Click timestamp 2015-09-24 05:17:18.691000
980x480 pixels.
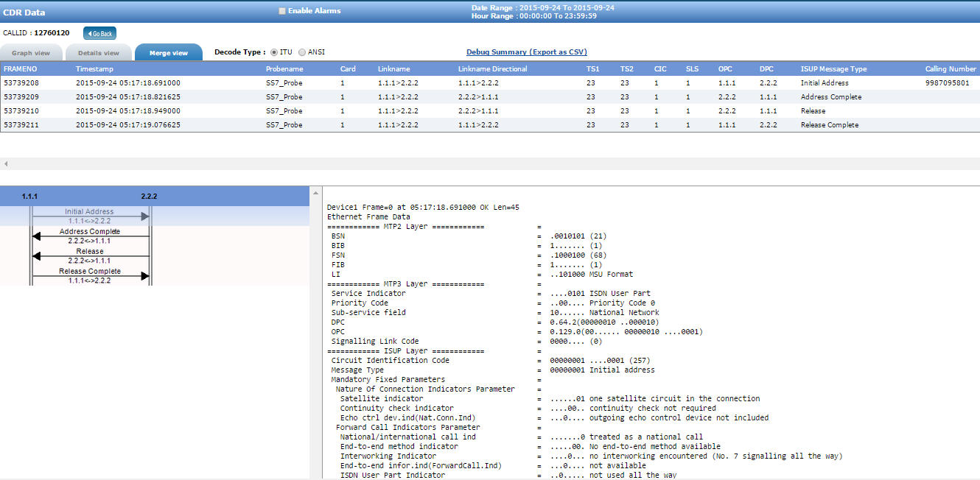128,83
